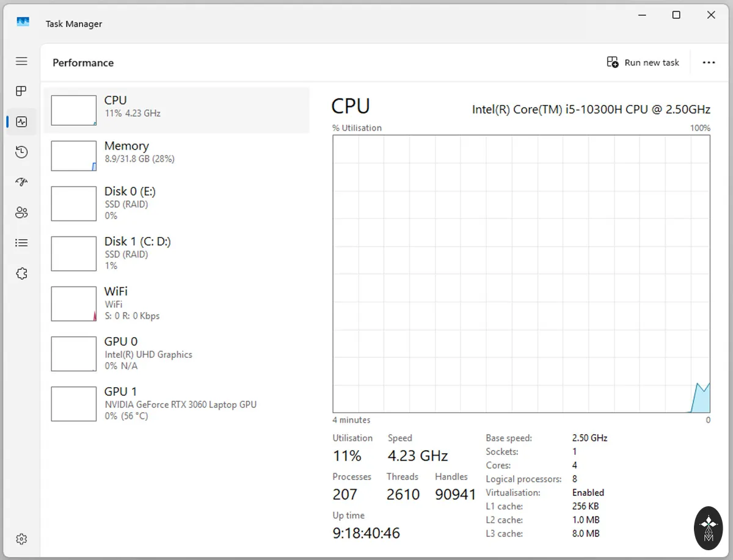Viewport: 733px width, 560px height.
Task: Select Disk 1 (C: D:) entry
Action: click(177, 253)
